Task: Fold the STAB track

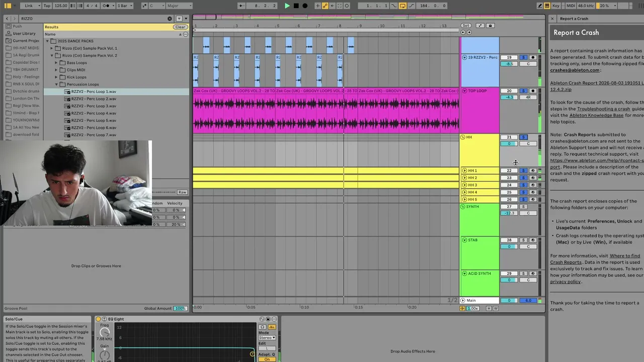Action: pyautogui.click(x=464, y=240)
